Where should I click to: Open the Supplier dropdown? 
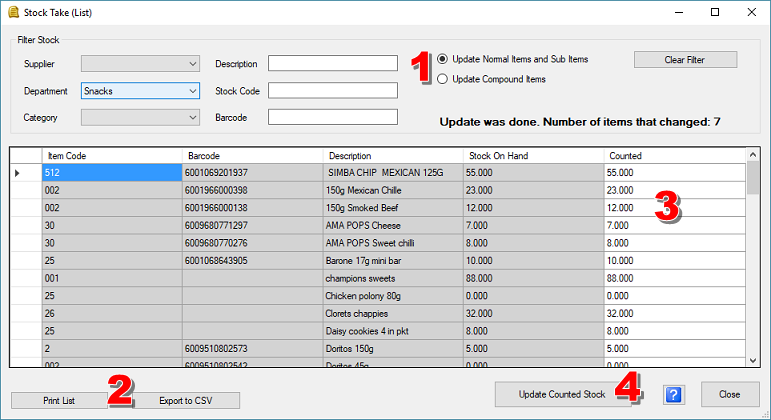pos(193,64)
